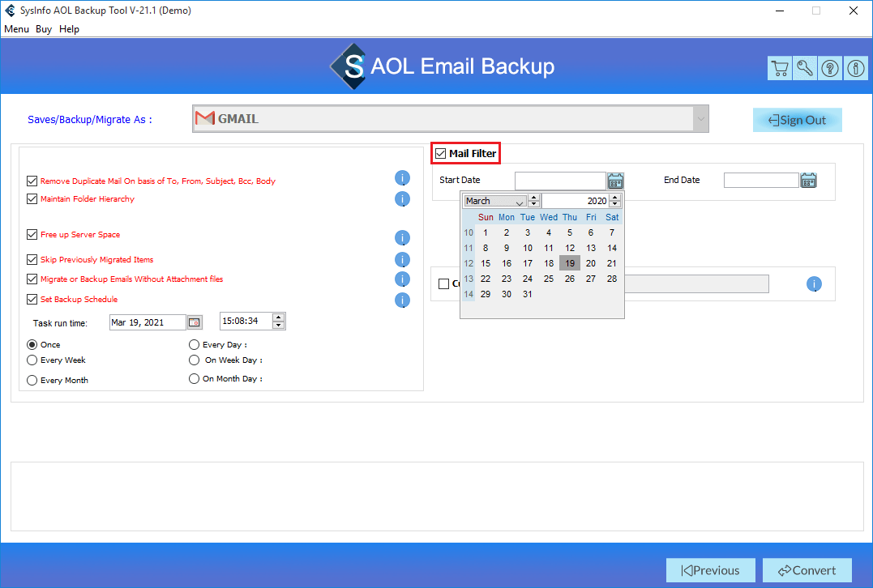Select day 31 in the calendar
Screen dimensions: 873x588
point(527,294)
